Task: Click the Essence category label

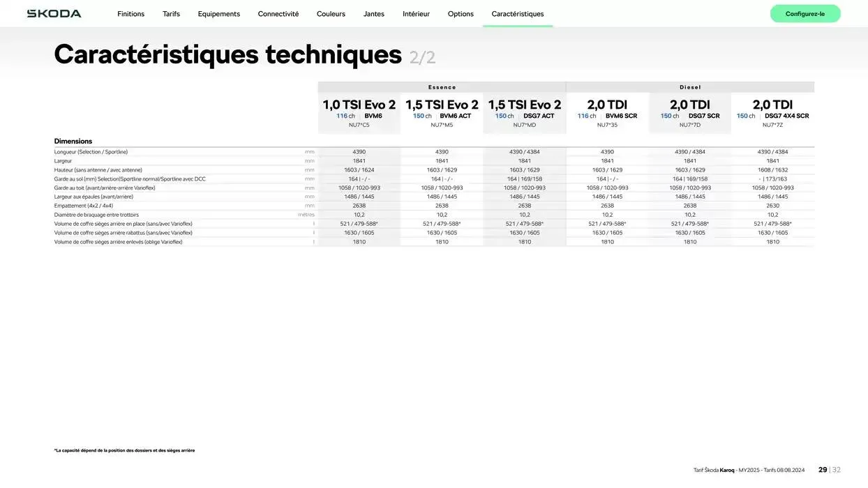Action: click(x=441, y=85)
